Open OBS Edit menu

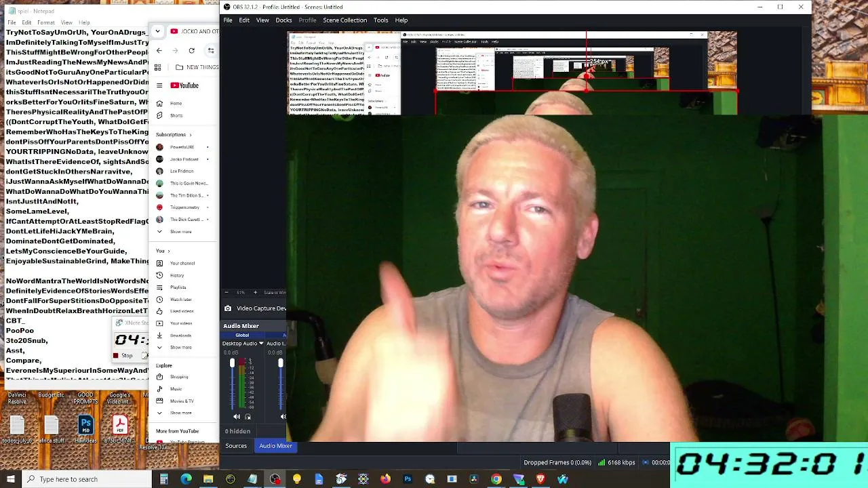point(244,20)
